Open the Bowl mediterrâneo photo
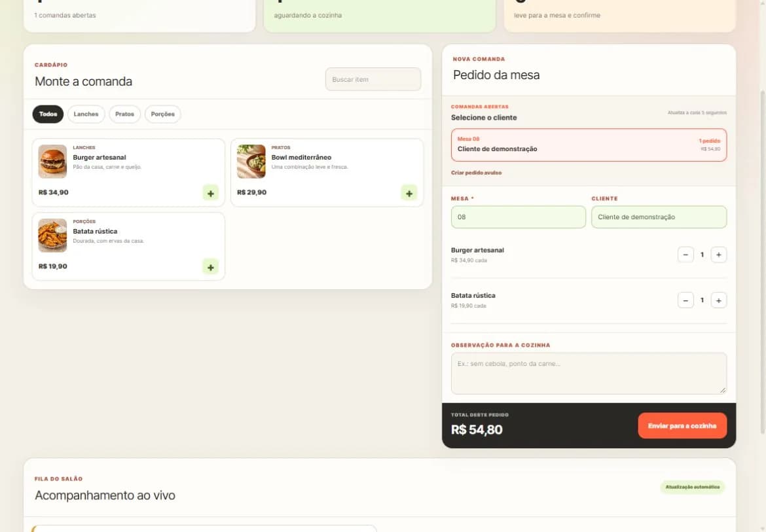 (x=251, y=162)
